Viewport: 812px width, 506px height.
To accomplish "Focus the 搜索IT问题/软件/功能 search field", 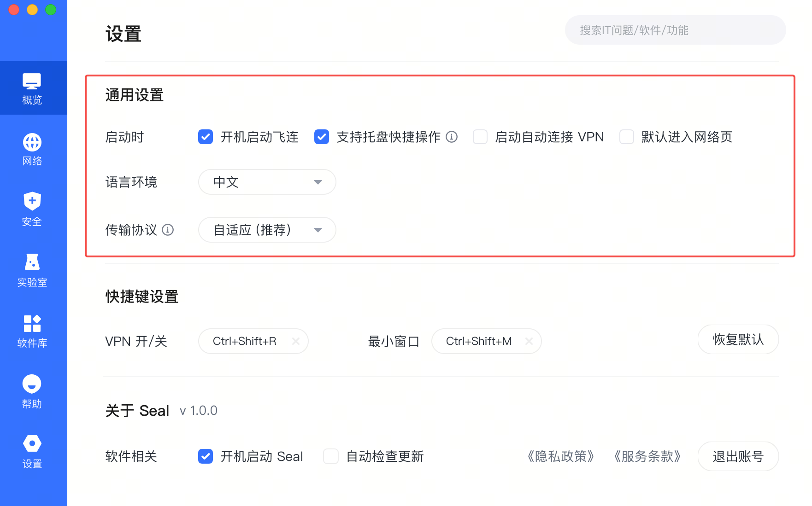I will pyautogui.click(x=675, y=30).
